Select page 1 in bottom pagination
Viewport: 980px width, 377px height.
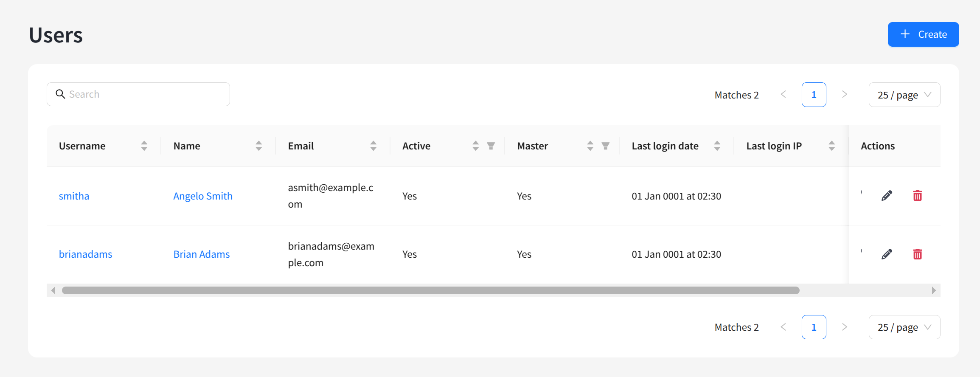click(x=814, y=327)
